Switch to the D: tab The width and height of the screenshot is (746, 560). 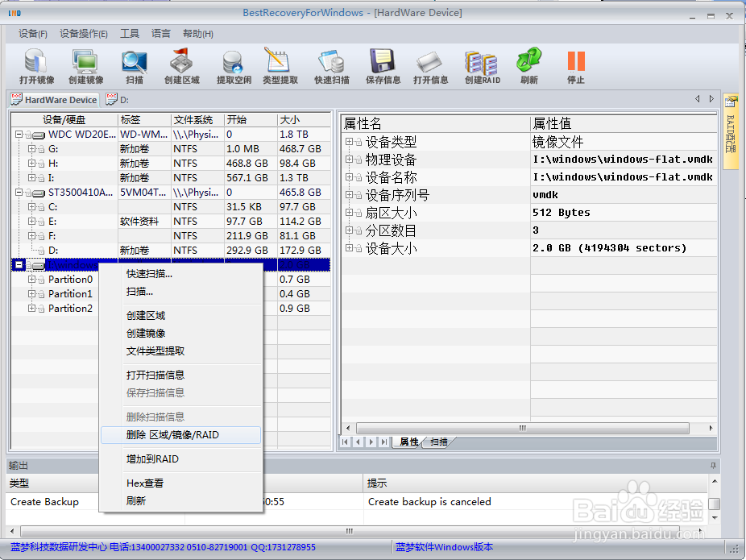click(x=118, y=99)
